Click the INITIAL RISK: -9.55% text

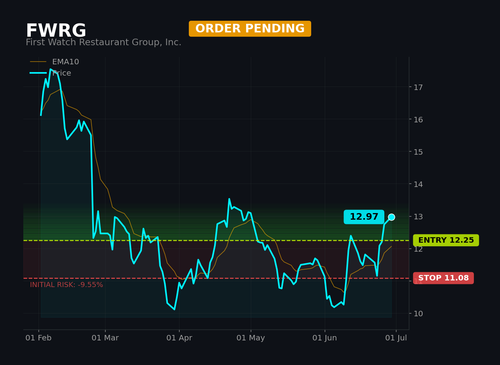click(66, 285)
